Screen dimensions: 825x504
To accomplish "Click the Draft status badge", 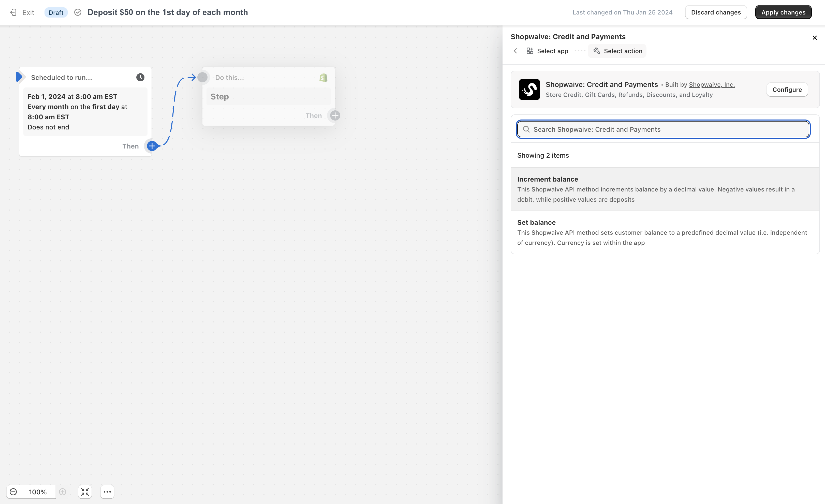I will point(56,12).
